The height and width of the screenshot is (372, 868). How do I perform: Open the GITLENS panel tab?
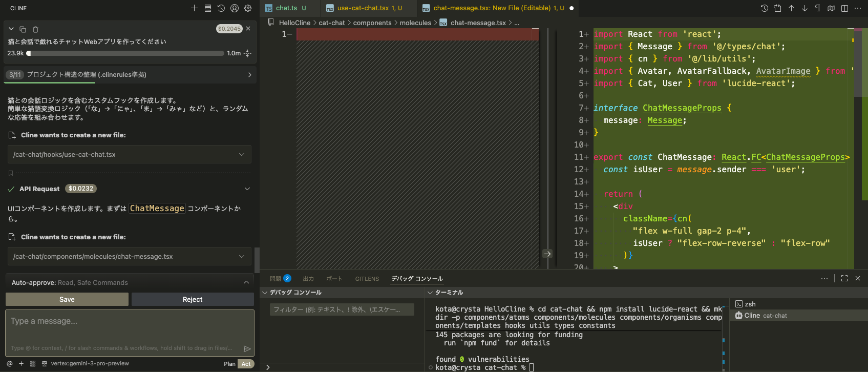(x=367, y=279)
